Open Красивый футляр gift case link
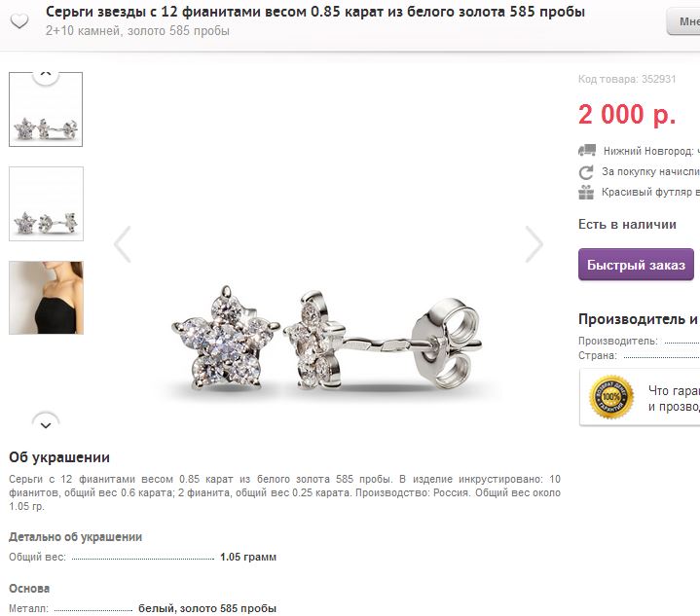Image resolution: width=700 pixels, height=616 pixels. coord(650,193)
